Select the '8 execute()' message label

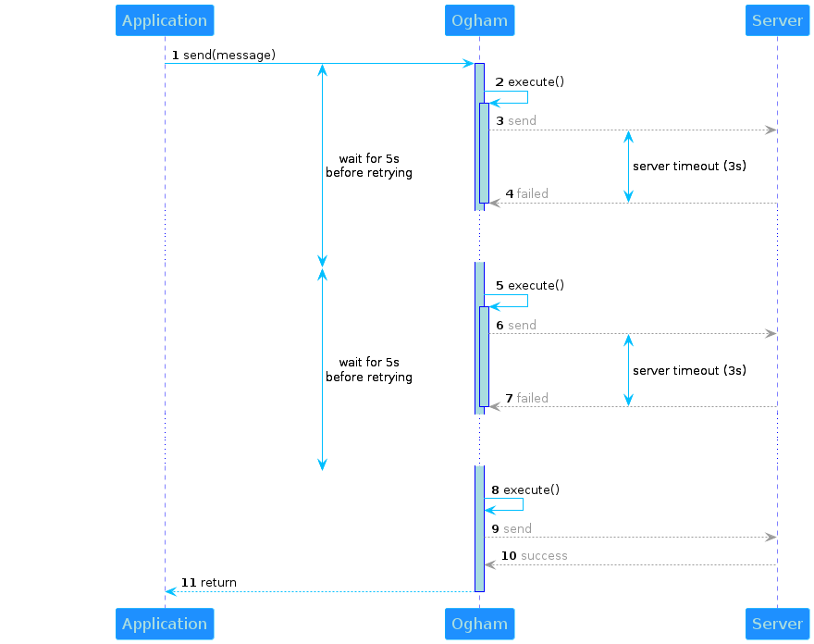point(525,490)
